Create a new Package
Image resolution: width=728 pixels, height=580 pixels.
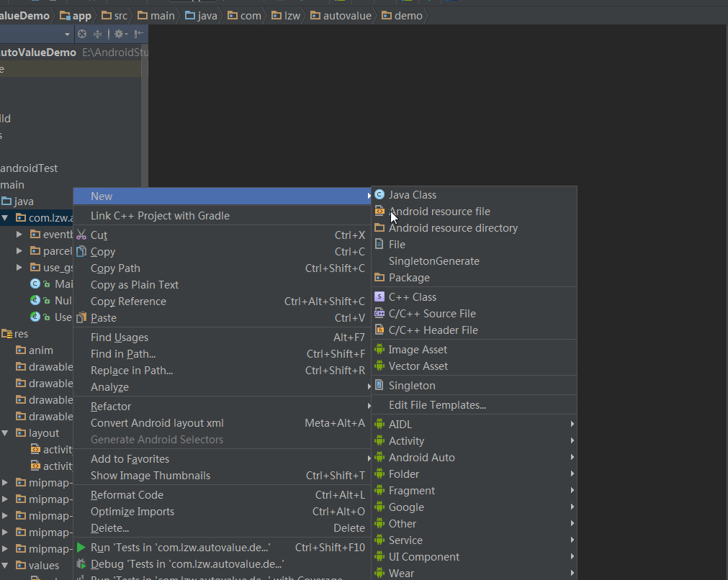(474, 278)
